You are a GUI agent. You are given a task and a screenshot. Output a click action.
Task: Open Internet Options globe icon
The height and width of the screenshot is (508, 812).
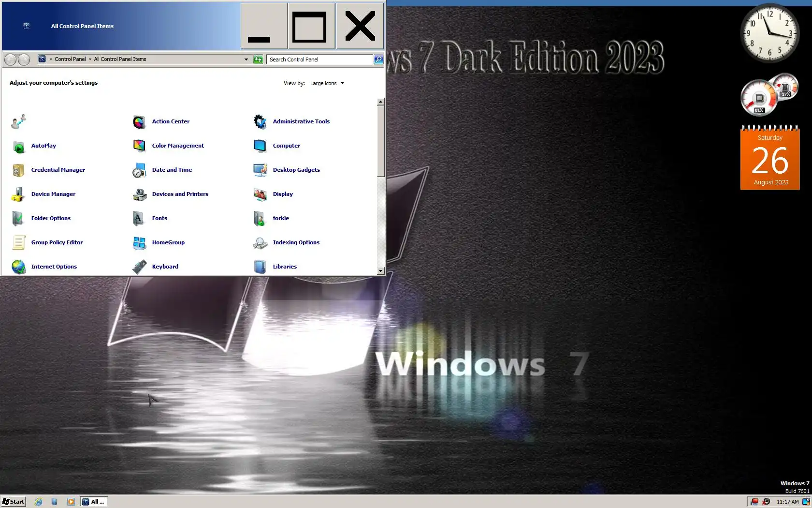18,267
